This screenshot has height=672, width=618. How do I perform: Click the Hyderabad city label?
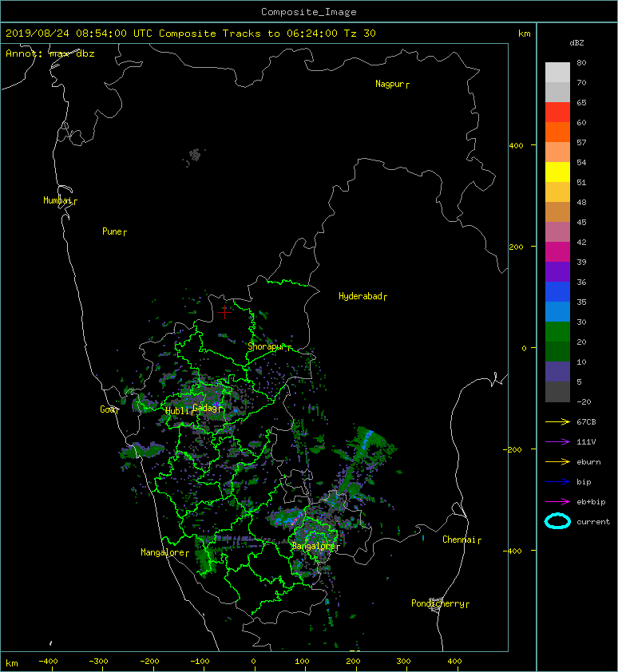pos(362,296)
